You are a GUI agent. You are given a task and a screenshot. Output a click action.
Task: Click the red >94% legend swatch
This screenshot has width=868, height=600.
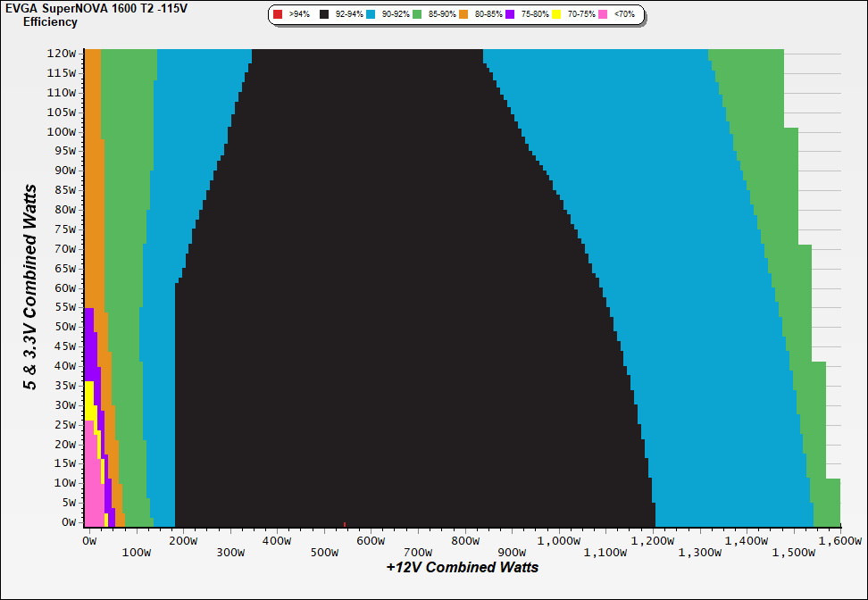pyautogui.click(x=278, y=15)
